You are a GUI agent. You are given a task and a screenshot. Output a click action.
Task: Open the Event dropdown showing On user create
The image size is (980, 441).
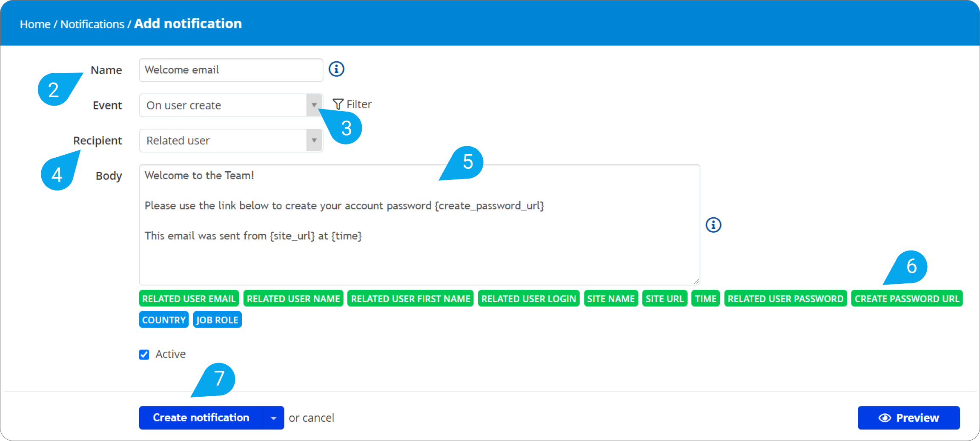coord(314,105)
